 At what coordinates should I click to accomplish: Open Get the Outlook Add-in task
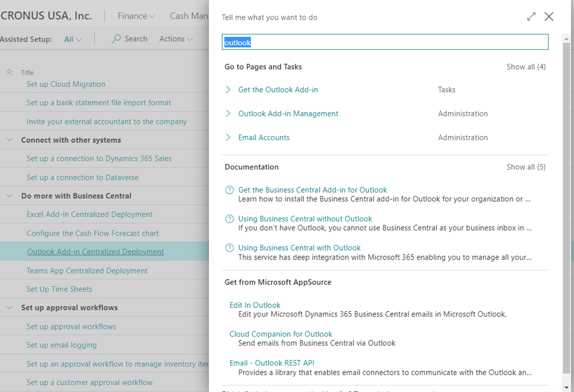pyautogui.click(x=278, y=90)
